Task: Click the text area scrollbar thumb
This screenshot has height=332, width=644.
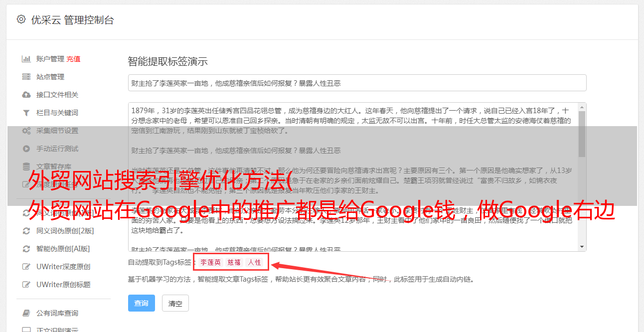Action: 582,134
